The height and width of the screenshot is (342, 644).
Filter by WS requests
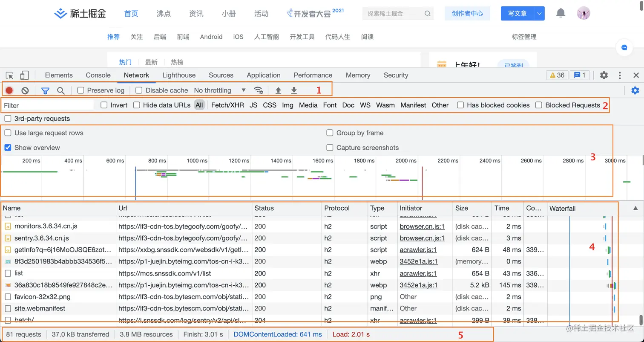(365, 105)
